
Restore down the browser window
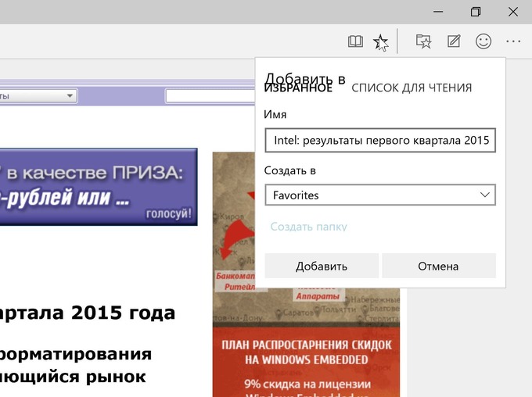476,12
